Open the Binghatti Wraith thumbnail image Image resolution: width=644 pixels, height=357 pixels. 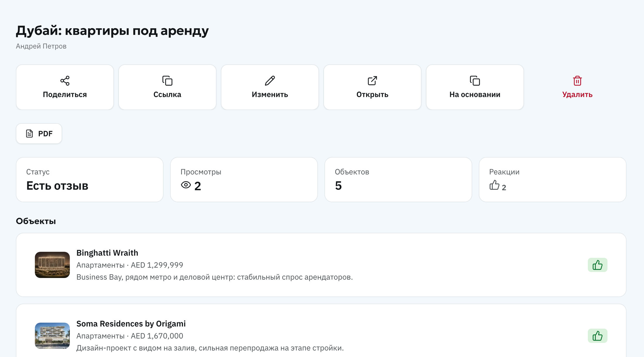tap(52, 265)
